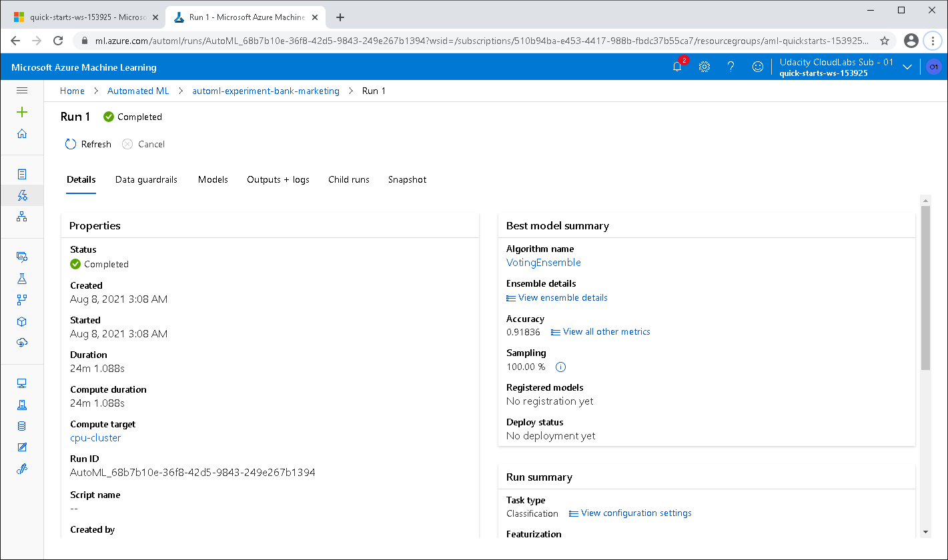Click 'No deployment yet' text
Image resolution: width=948 pixels, height=560 pixels.
[x=551, y=436]
